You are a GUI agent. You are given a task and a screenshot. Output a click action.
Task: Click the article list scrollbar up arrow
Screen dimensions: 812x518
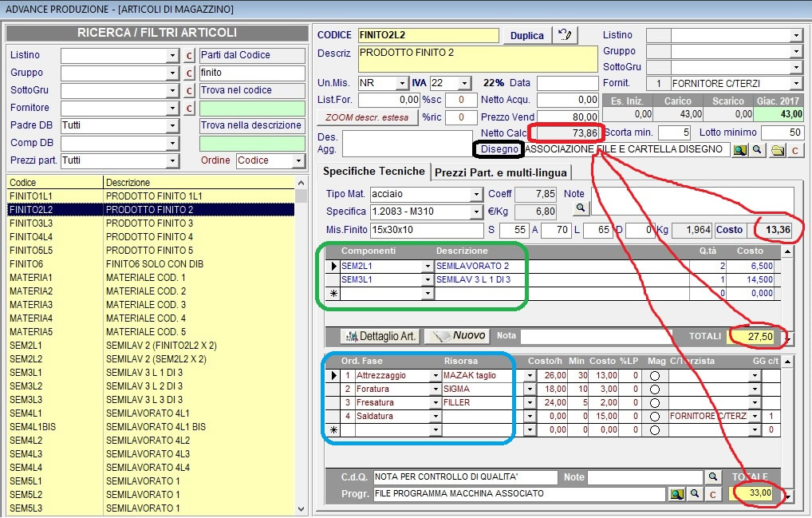tap(301, 183)
